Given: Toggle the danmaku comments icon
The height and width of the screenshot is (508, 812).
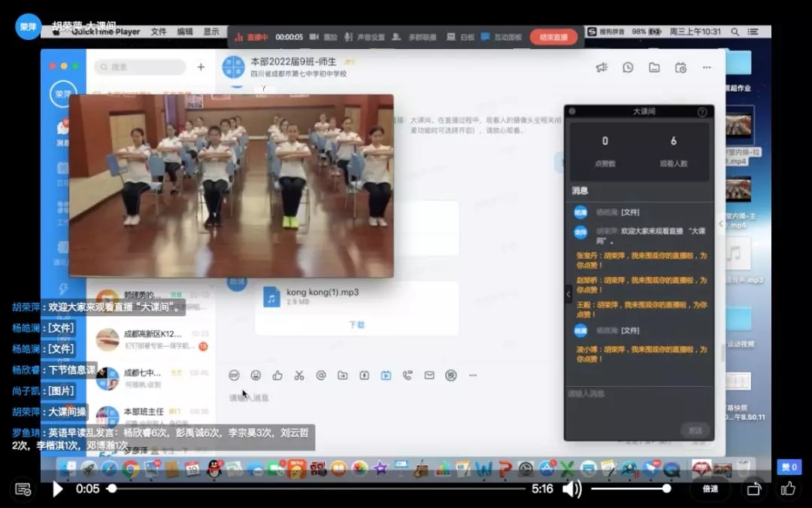Looking at the screenshot, I should coord(23,489).
